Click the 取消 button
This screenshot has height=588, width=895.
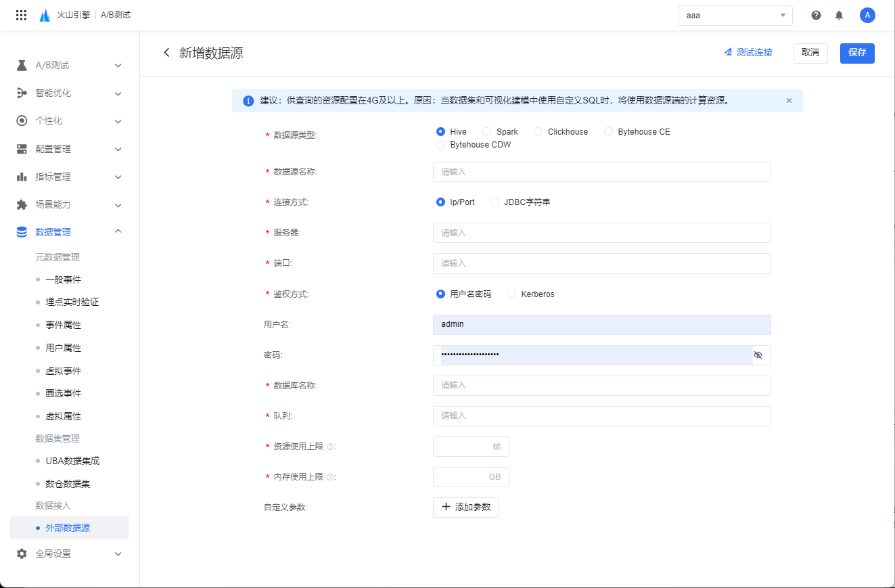(810, 53)
